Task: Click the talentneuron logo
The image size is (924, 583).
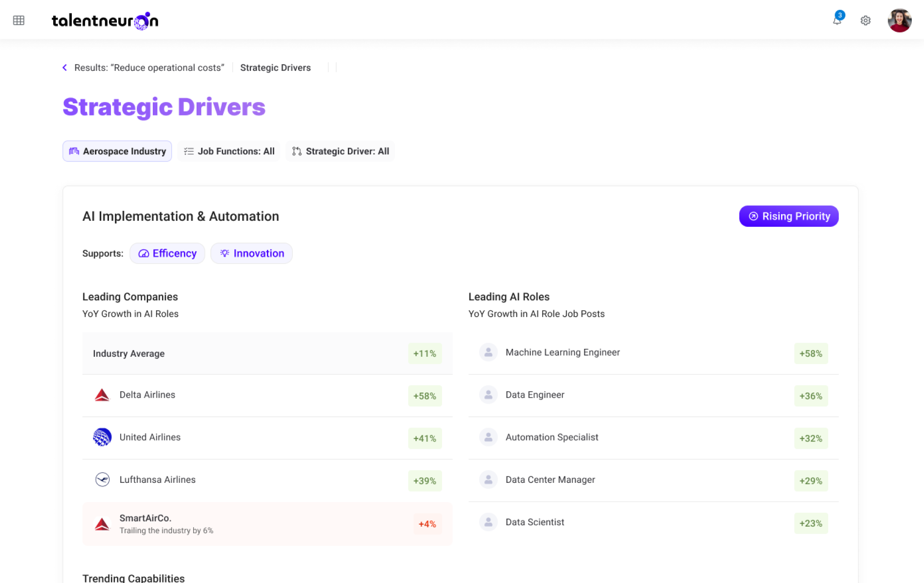Action: 105,20
